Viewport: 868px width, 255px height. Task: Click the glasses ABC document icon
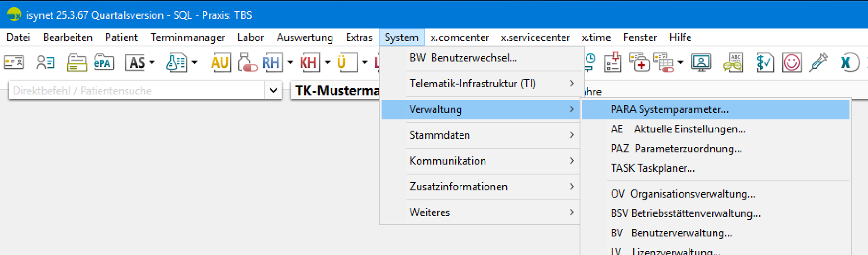(733, 62)
